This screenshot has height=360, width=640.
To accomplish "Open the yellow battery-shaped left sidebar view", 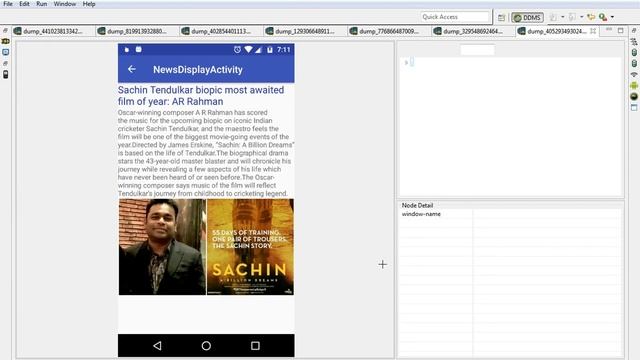I will [x=5, y=41].
